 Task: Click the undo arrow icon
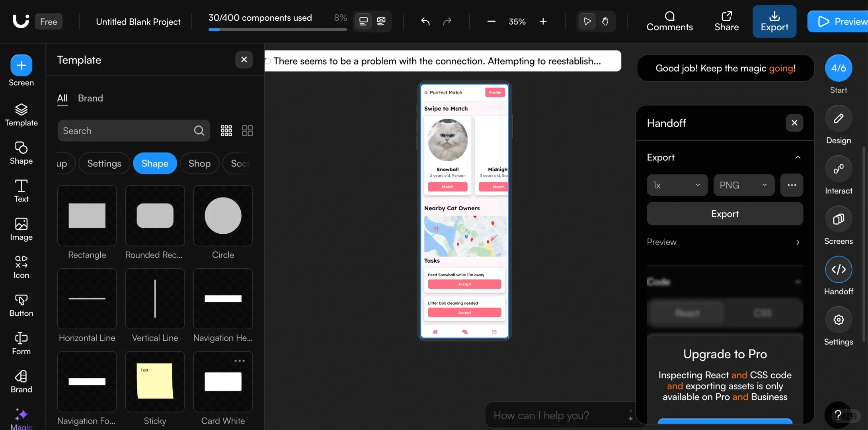click(425, 21)
